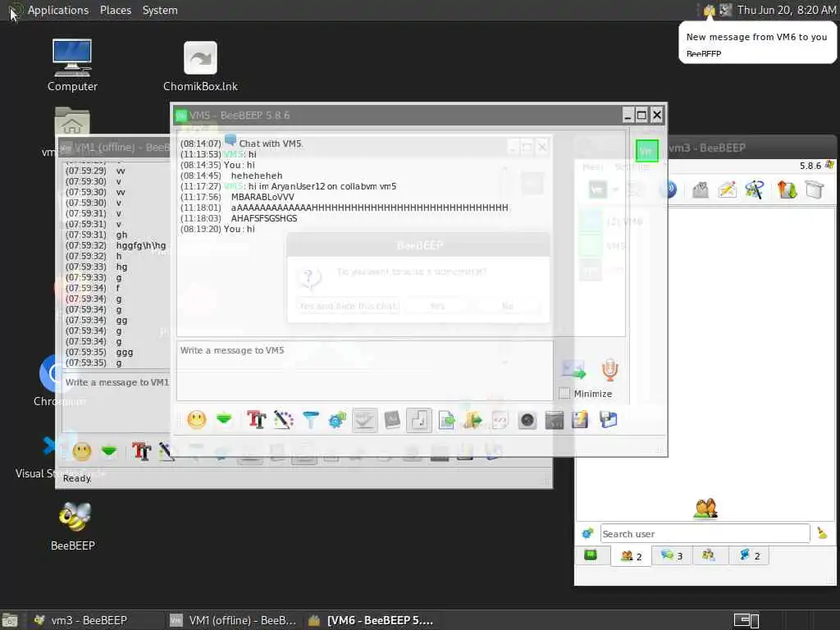This screenshot has width=840, height=630.
Task: Toggle word completer book icon in VM5 toolbar
Action: click(392, 419)
